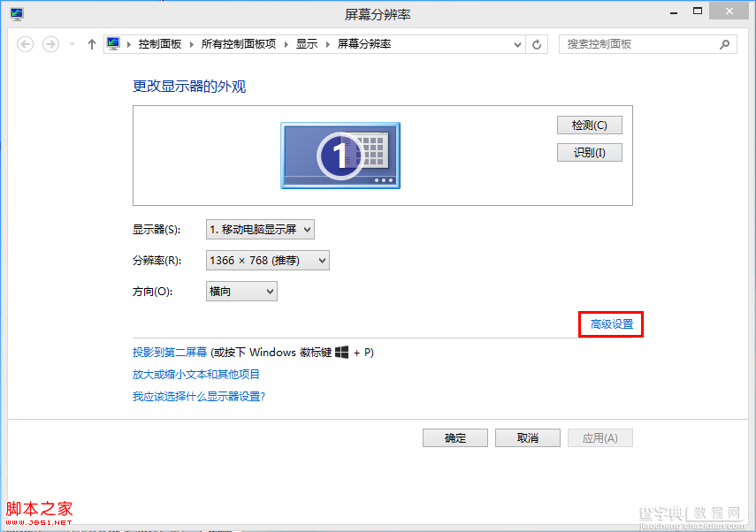Viewport: 756px width, 532px height.
Task: Click the window title bar system icon
Action: pyautogui.click(x=18, y=14)
